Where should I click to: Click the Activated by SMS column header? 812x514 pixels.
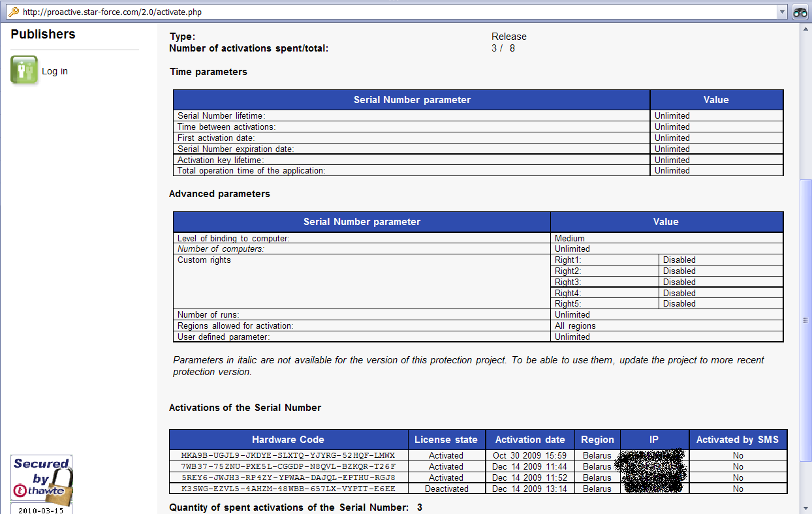(738, 440)
